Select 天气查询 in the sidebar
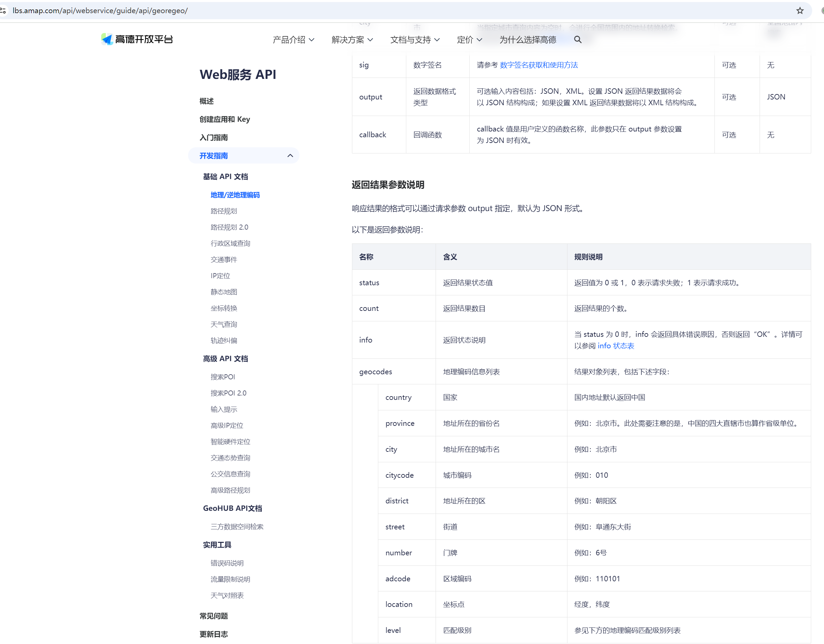Image resolution: width=824 pixels, height=644 pixels. (224, 324)
